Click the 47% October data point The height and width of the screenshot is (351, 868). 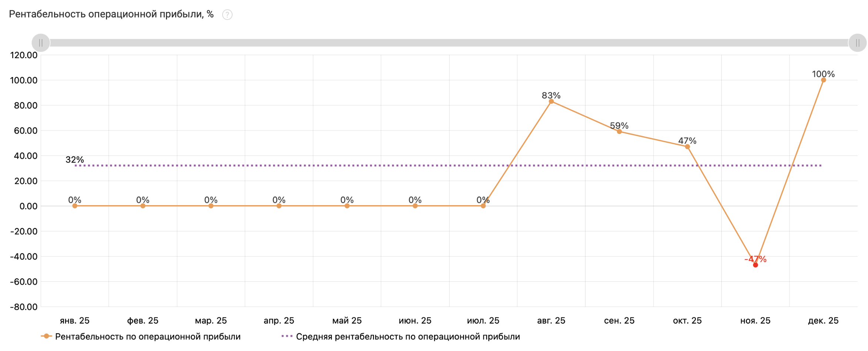pos(687,147)
